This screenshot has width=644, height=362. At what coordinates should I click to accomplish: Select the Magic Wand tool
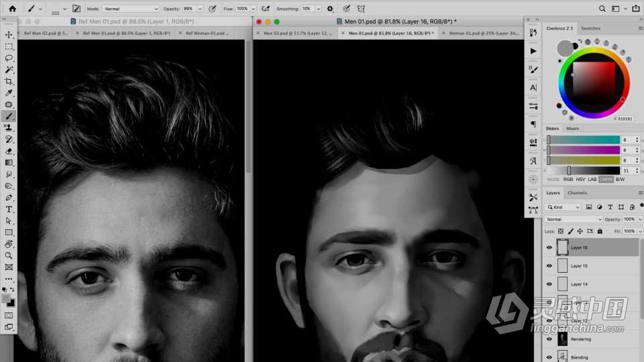(9, 70)
